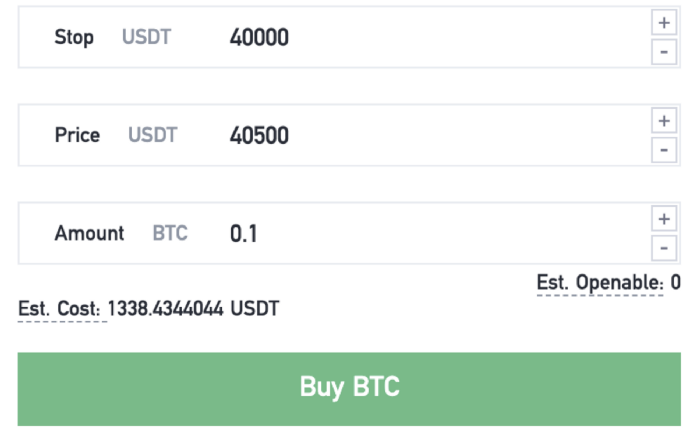Increase the Stop price with its plus icon
Viewport: 700px width, 438px height.
(664, 23)
